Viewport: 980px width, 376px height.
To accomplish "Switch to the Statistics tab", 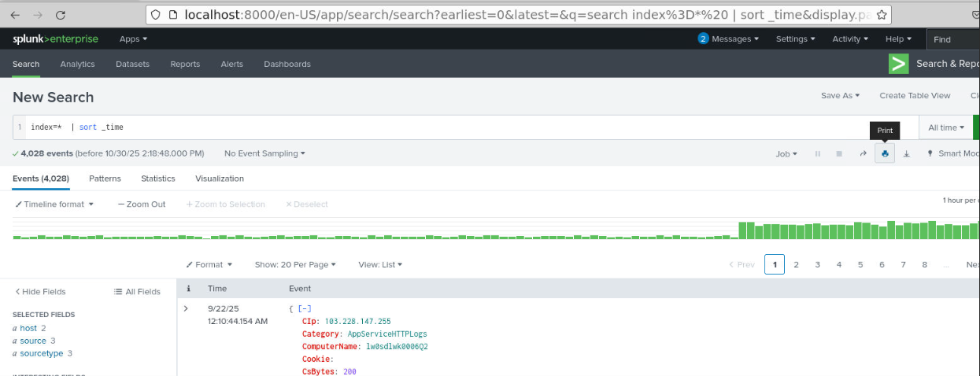I will (157, 179).
